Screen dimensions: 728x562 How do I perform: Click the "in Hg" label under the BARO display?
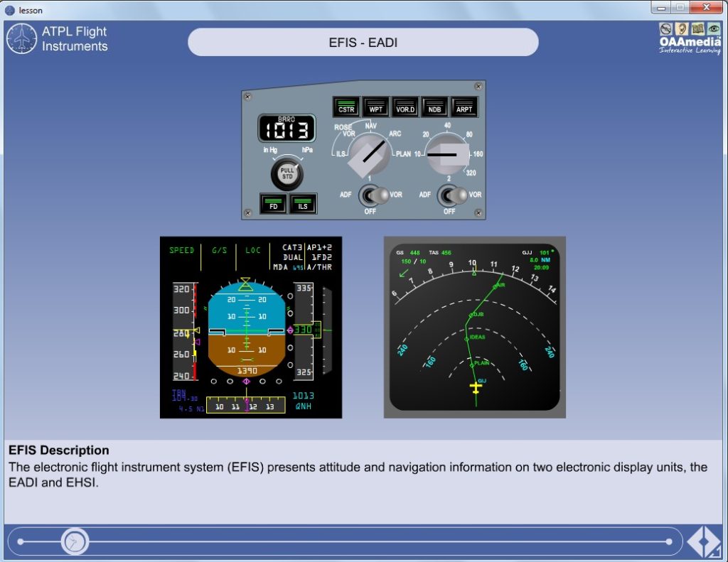click(x=270, y=150)
